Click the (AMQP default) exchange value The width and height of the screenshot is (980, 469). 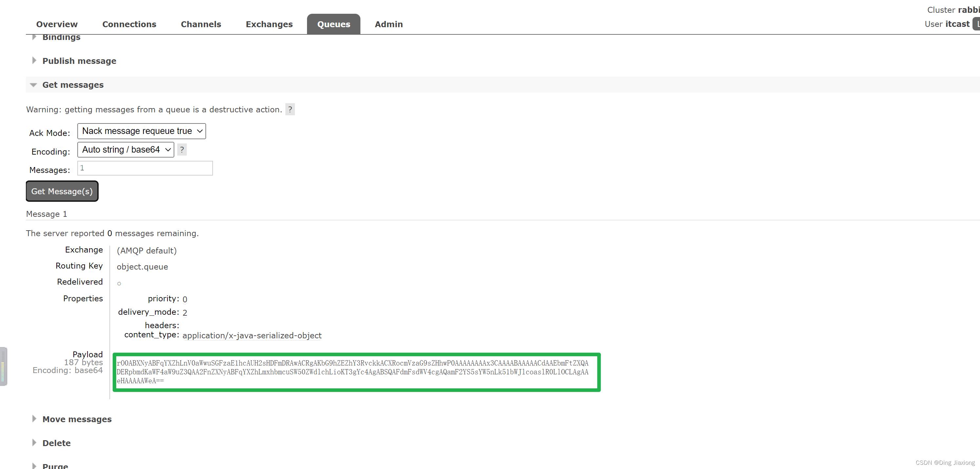[147, 251]
